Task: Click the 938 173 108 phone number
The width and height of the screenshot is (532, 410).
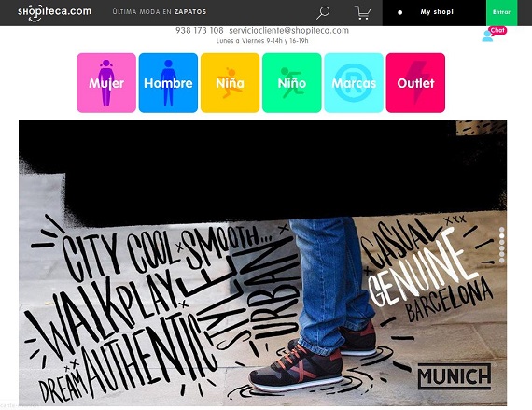Action: point(200,31)
